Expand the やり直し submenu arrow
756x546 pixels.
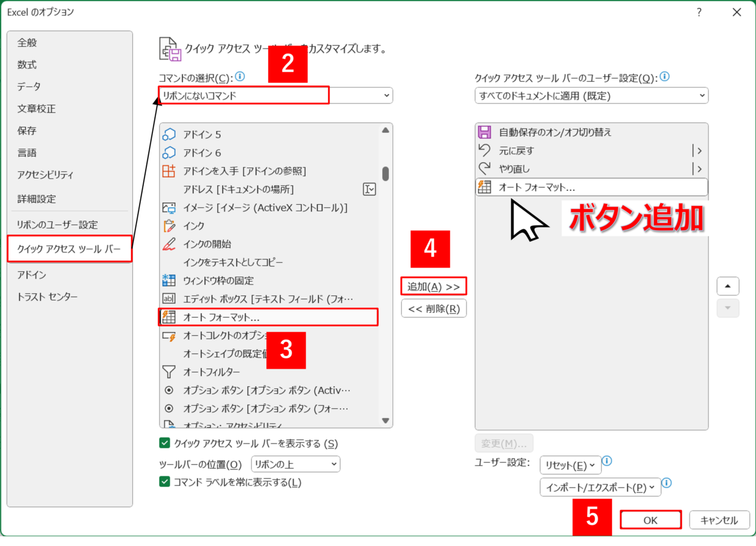[699, 169]
